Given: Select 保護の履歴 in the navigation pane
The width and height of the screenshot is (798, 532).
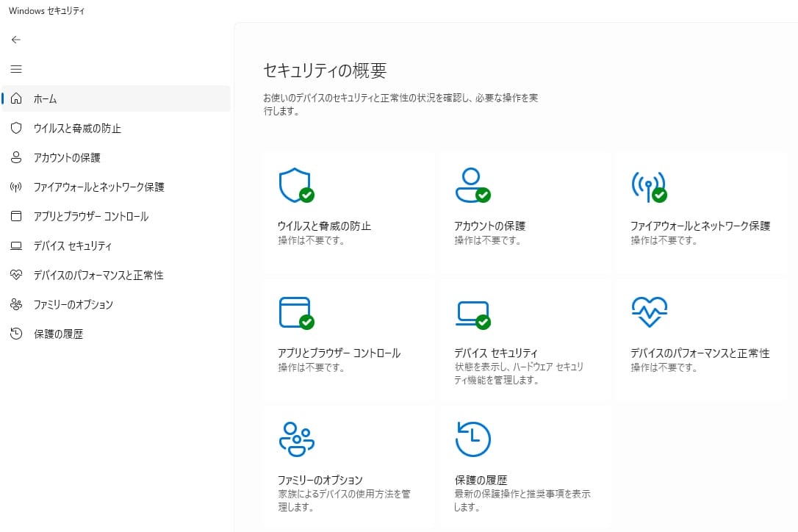Looking at the screenshot, I should [116, 334].
